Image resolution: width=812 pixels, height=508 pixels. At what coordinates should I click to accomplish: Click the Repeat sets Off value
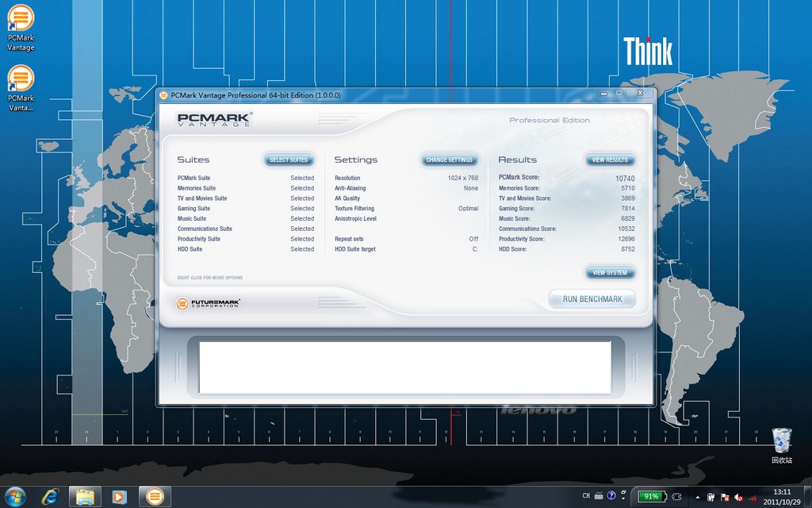(x=473, y=239)
